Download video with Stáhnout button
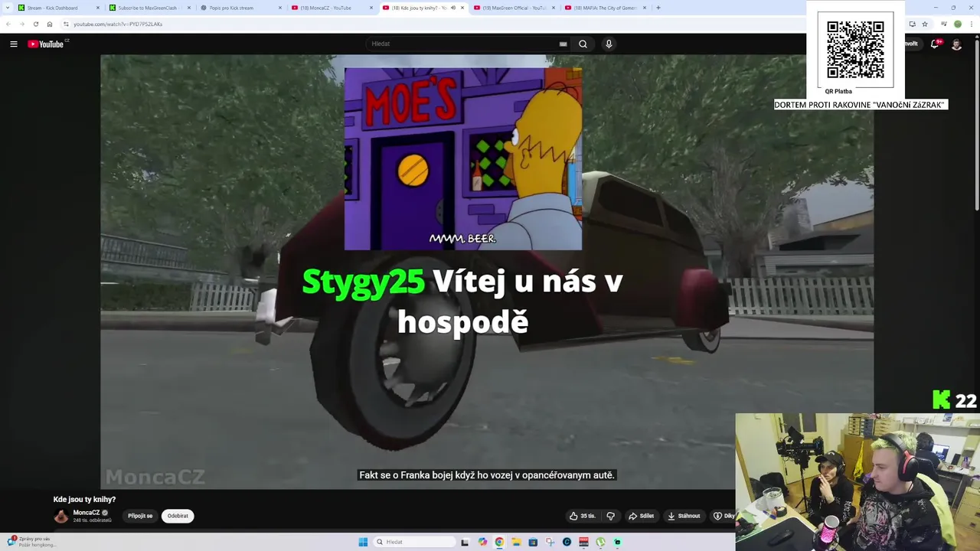980x551 pixels. (684, 516)
